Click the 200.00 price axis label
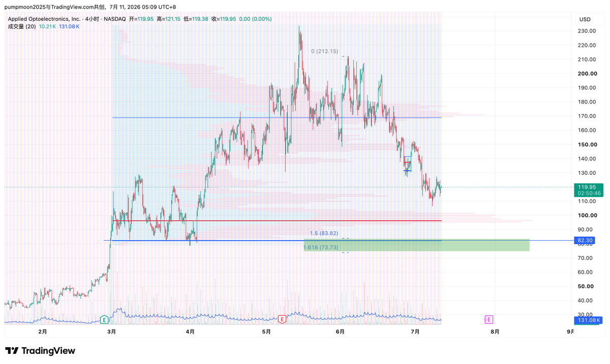The width and height of the screenshot is (610, 364). pos(586,74)
